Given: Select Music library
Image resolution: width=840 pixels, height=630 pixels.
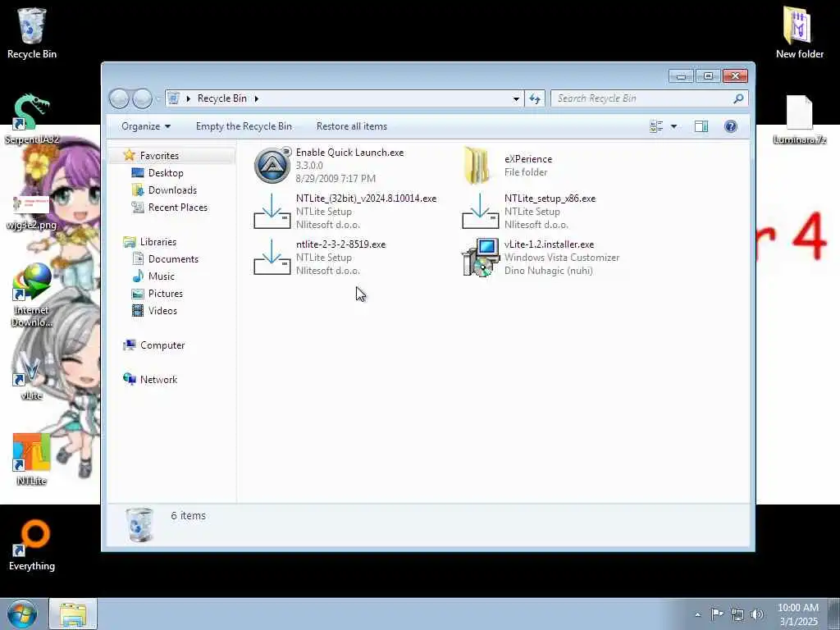Looking at the screenshot, I should click(x=162, y=276).
